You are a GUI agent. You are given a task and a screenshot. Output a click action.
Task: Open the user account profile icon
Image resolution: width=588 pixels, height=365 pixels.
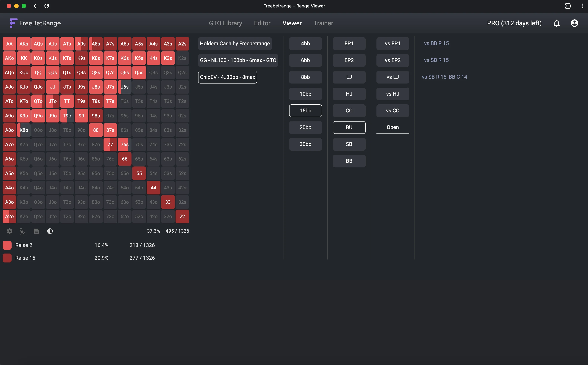(x=574, y=23)
